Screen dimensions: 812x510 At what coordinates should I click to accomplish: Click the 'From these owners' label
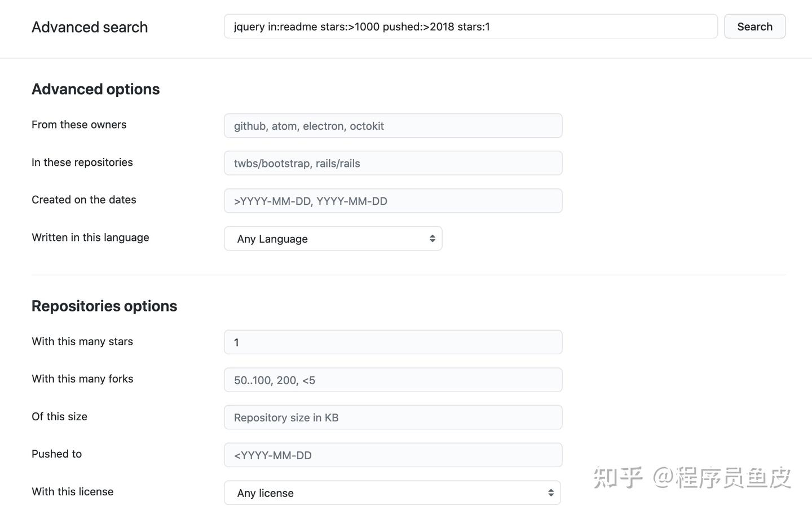(79, 125)
